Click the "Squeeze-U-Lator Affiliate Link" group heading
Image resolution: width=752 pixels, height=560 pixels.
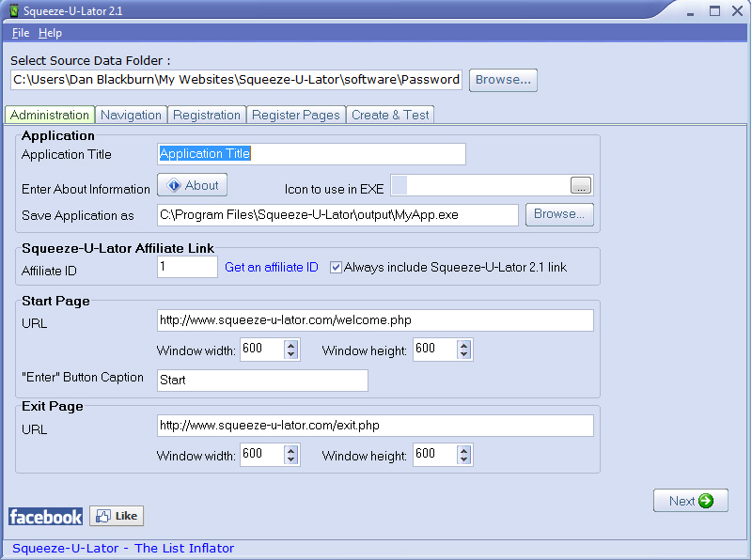click(x=118, y=248)
